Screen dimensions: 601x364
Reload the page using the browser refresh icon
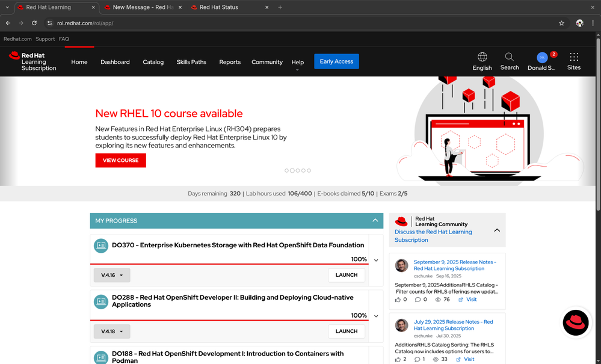[34, 23]
